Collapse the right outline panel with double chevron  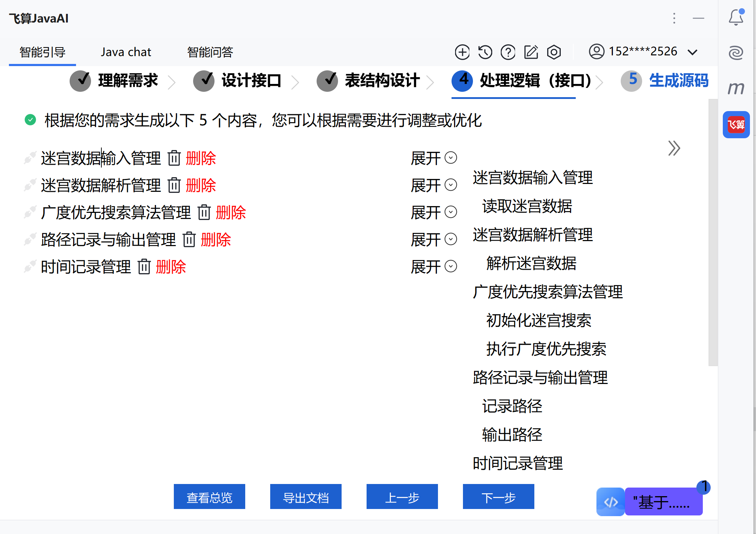[x=674, y=148]
